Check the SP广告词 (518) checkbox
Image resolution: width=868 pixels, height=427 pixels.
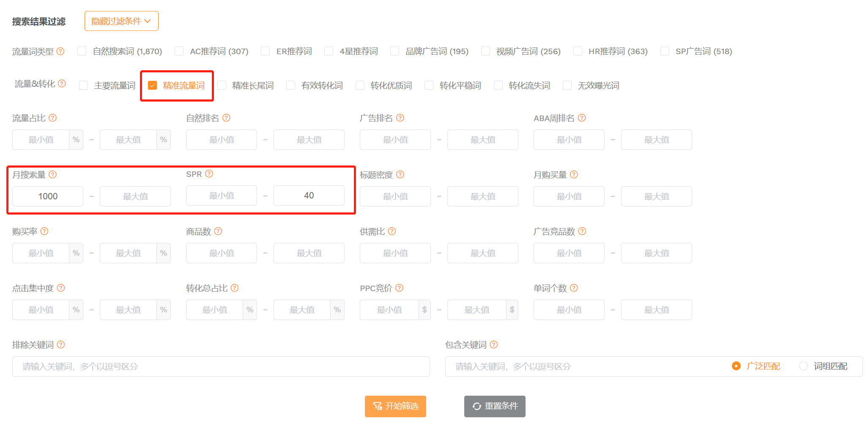(665, 51)
